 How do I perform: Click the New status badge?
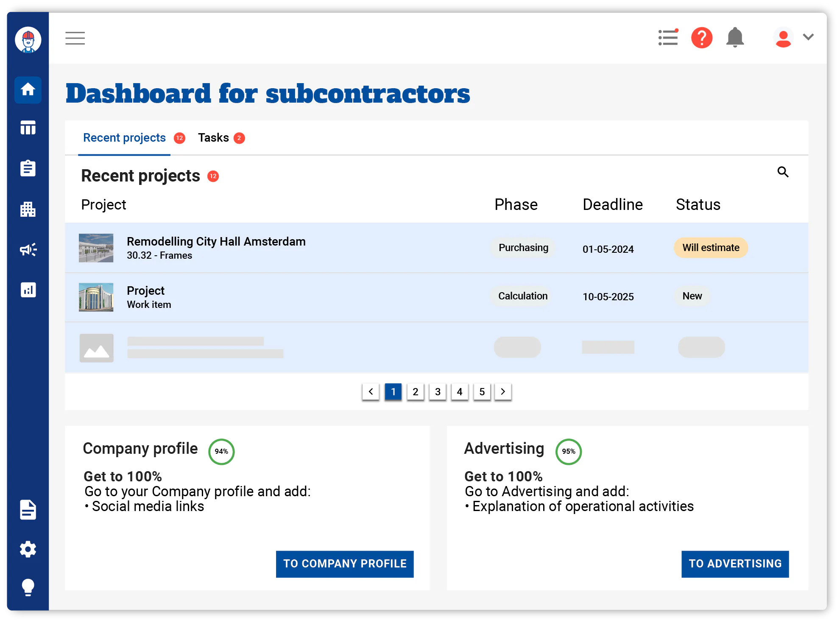pyautogui.click(x=692, y=296)
